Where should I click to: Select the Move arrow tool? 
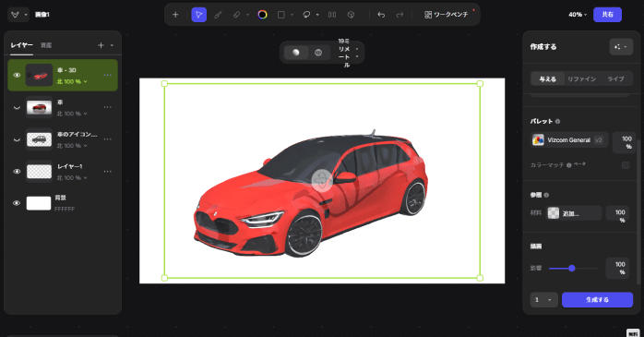pyautogui.click(x=198, y=15)
